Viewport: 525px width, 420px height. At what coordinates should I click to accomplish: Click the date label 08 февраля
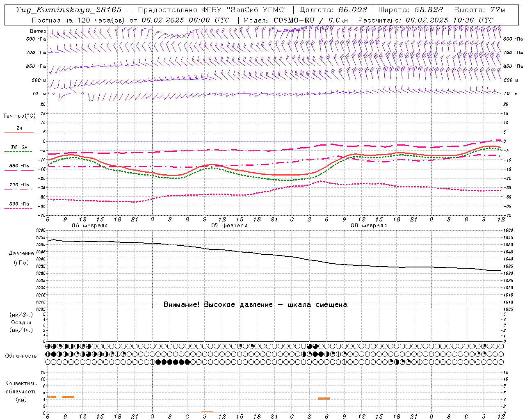pyautogui.click(x=369, y=226)
